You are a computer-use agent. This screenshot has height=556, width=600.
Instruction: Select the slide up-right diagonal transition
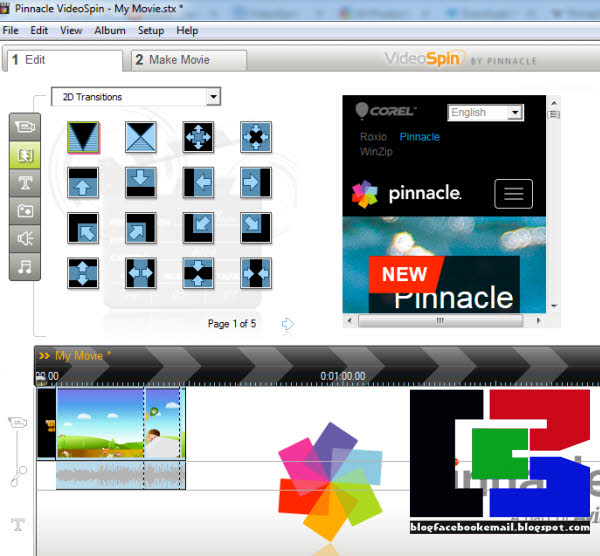point(141,228)
